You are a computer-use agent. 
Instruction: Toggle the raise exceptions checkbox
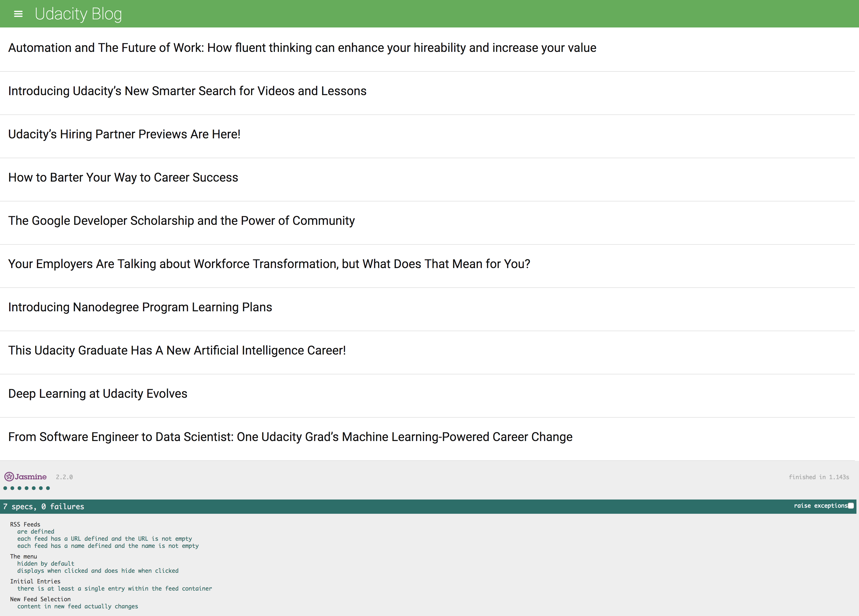(x=851, y=506)
